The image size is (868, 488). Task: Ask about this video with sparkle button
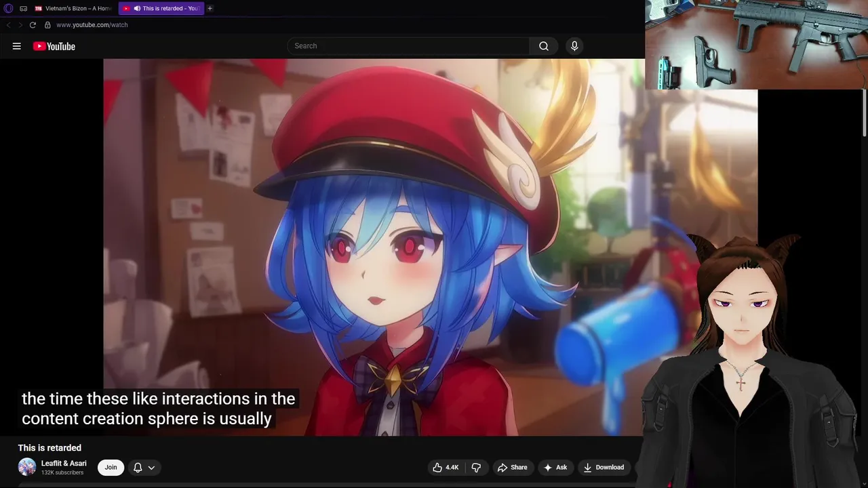point(555,467)
